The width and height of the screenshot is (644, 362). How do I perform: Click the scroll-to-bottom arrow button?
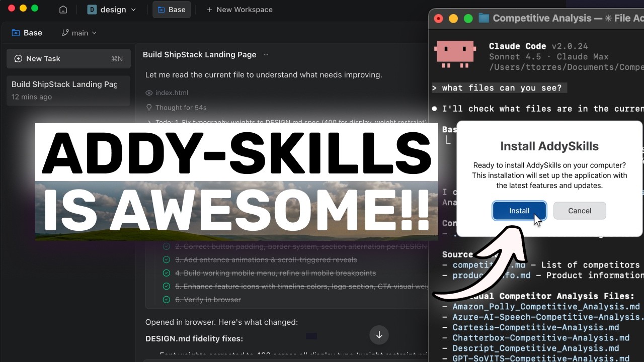point(379,335)
